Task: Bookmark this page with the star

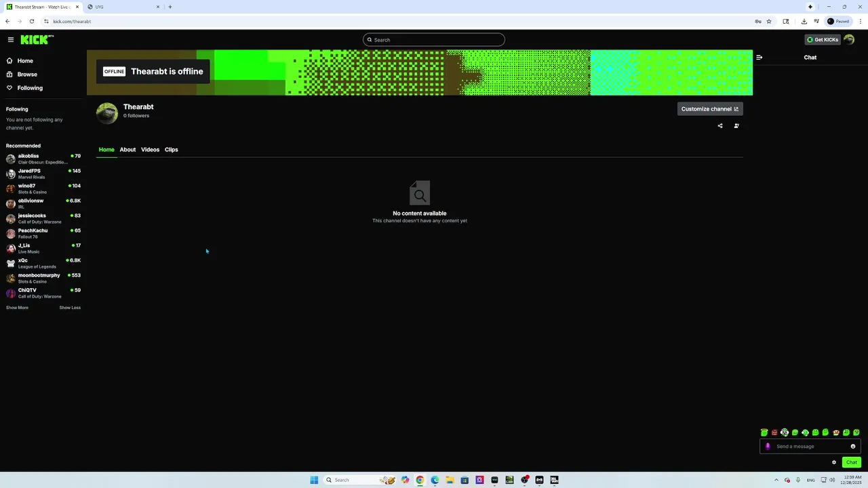Action: click(769, 21)
